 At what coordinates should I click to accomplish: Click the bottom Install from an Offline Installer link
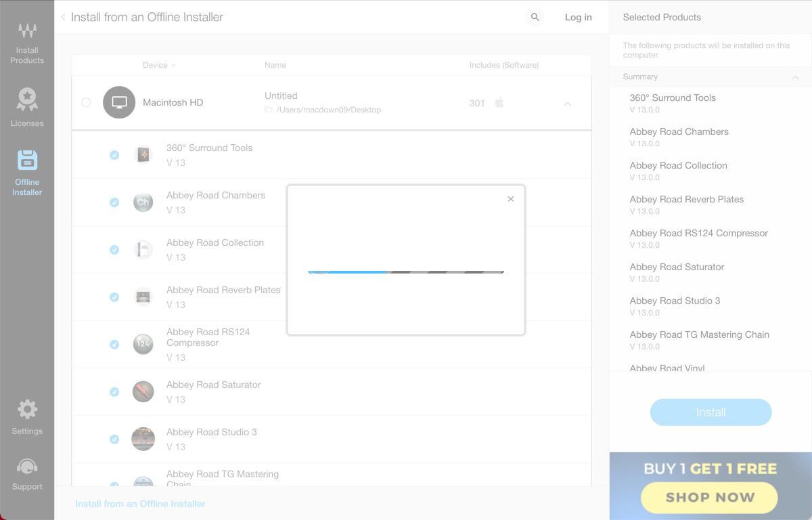click(x=140, y=504)
